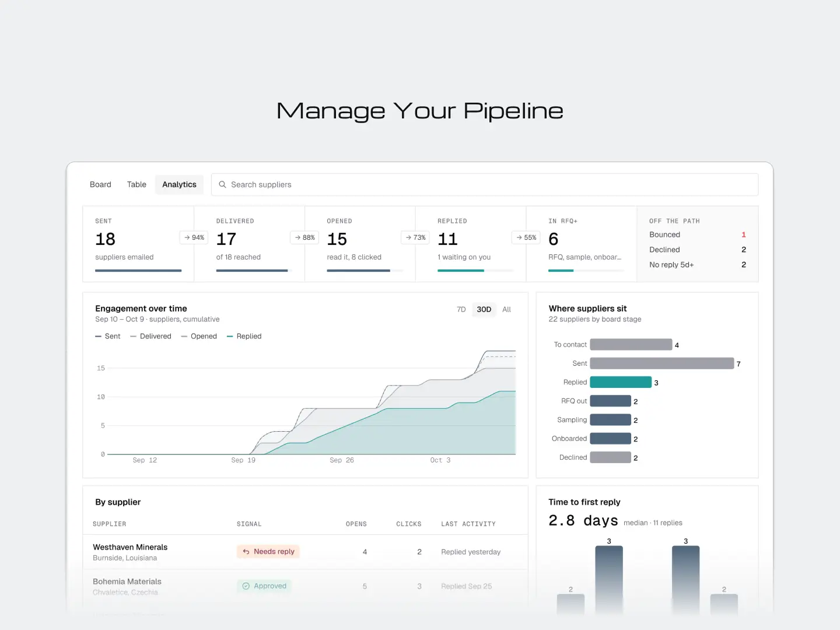Click the reply arrow icon in Needs reply badge
The image size is (840, 630).
(246, 552)
